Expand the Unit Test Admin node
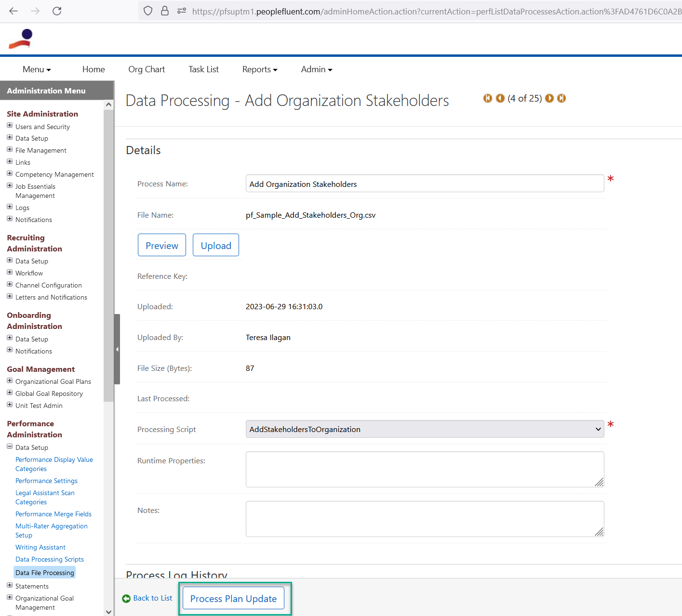Screen dimensions: 682x616 pos(10,405)
